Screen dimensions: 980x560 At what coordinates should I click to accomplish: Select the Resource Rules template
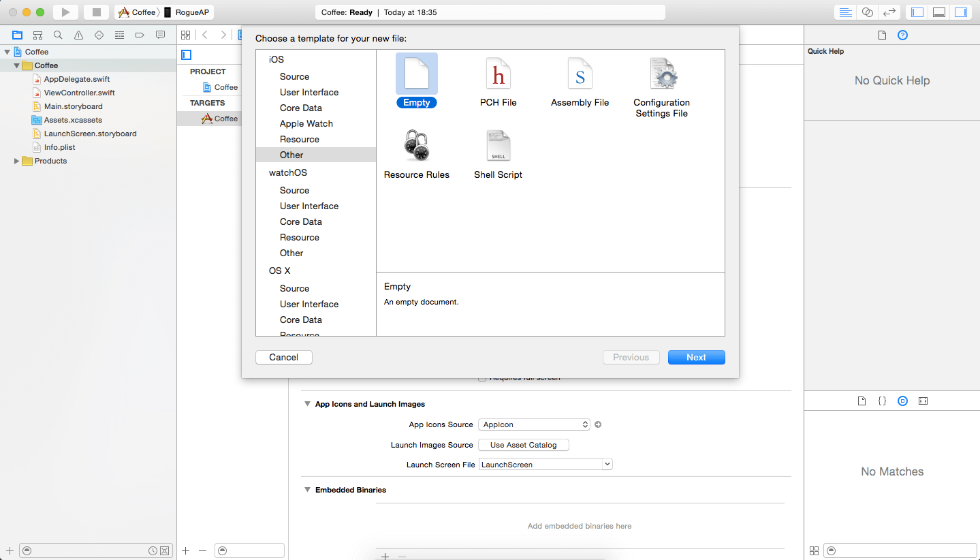pos(417,154)
